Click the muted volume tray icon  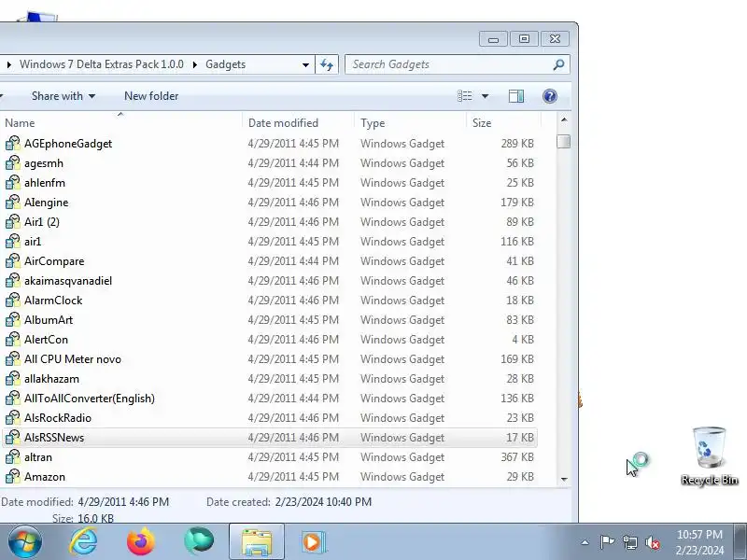[x=652, y=542]
